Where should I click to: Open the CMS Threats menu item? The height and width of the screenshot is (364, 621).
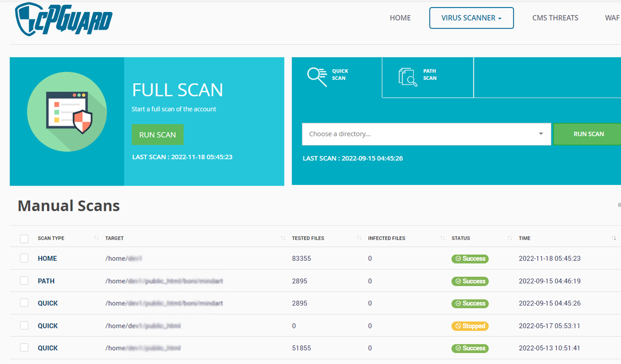[555, 18]
